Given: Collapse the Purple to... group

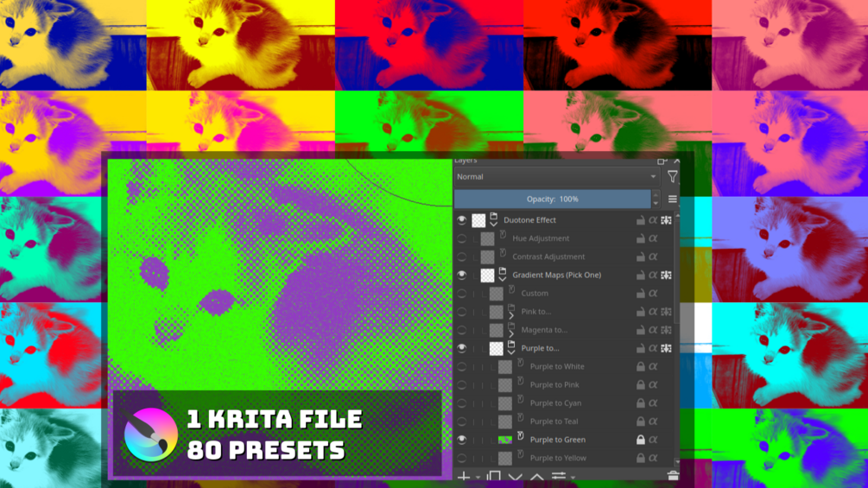Looking at the screenshot, I should tap(511, 352).
